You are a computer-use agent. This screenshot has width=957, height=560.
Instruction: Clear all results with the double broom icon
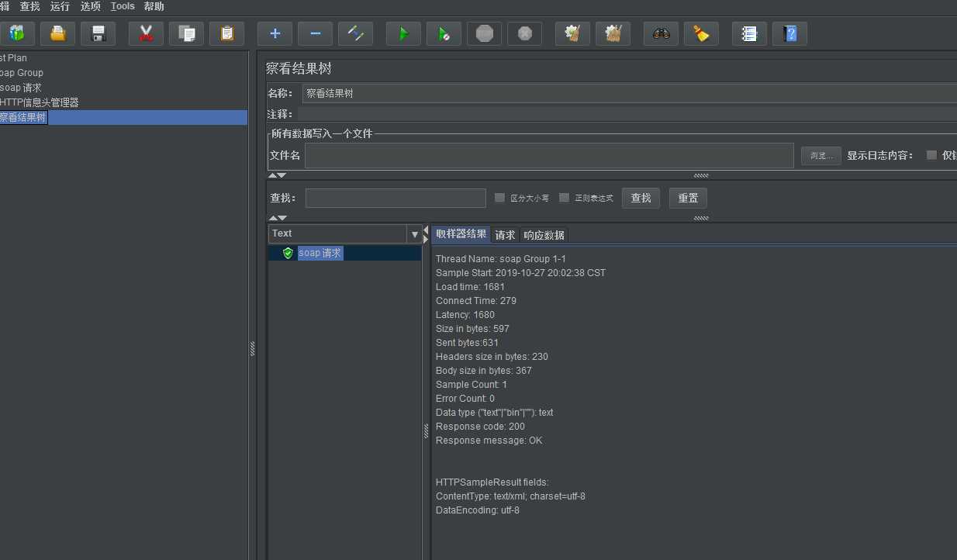(613, 33)
